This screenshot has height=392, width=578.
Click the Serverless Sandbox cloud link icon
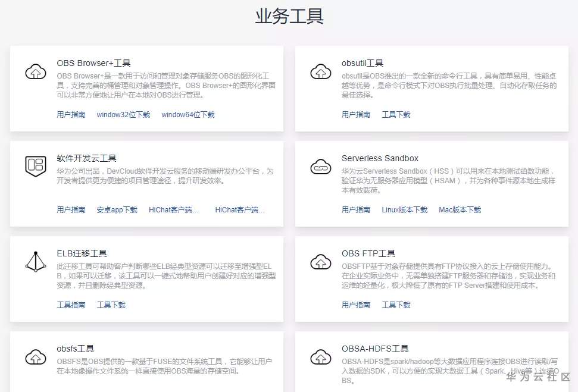[x=321, y=167]
